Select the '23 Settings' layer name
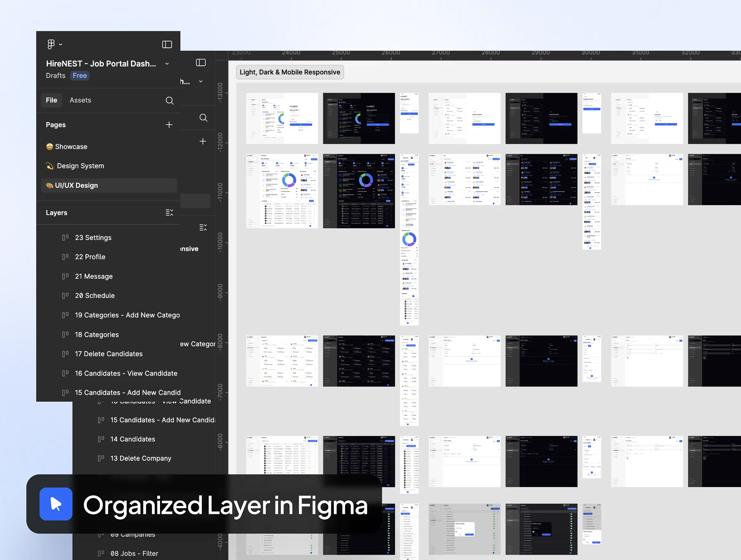The height and width of the screenshot is (560, 741). (x=93, y=238)
